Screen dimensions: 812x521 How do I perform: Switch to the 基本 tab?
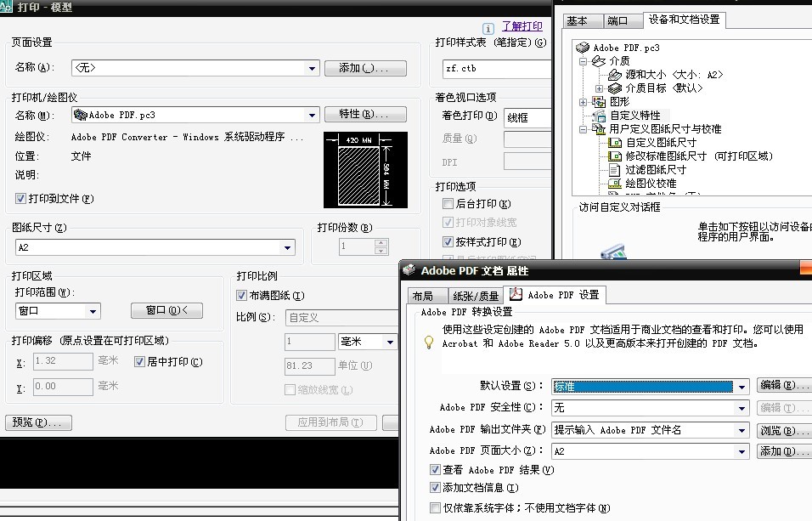584,20
